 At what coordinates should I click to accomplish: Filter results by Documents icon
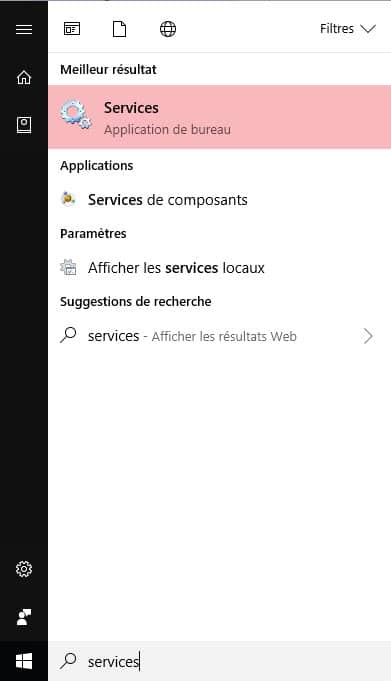(x=119, y=29)
